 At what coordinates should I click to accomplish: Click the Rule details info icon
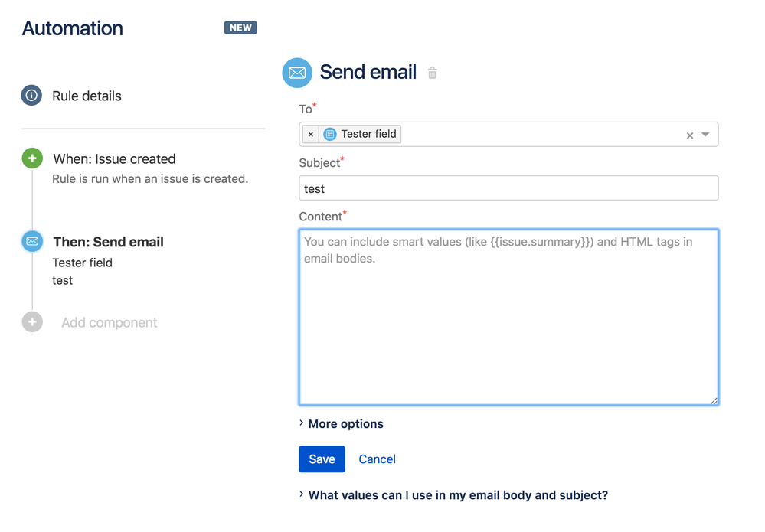pyautogui.click(x=31, y=95)
